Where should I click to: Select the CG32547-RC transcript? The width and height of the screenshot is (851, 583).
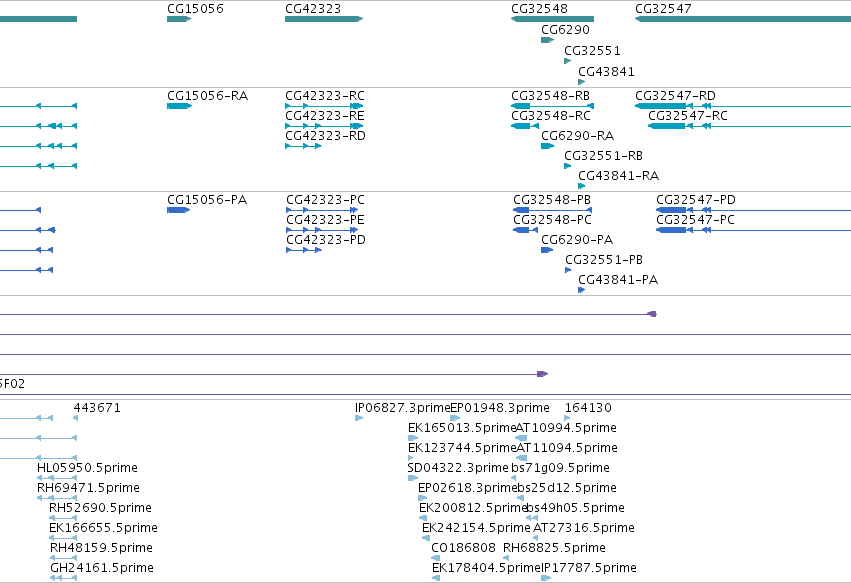click(x=750, y=126)
